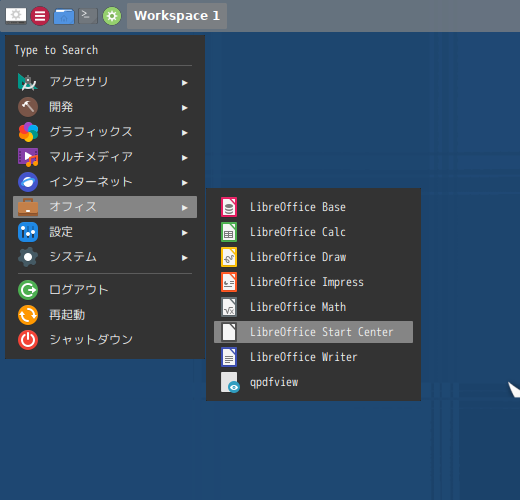Click the LibreOffice Impress icon
This screenshot has width=520, height=500.
point(229,282)
